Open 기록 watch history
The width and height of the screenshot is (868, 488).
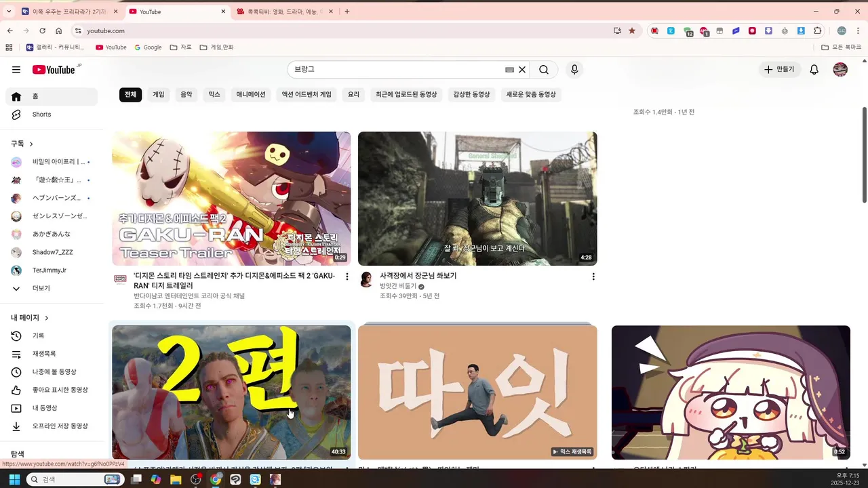point(52,335)
